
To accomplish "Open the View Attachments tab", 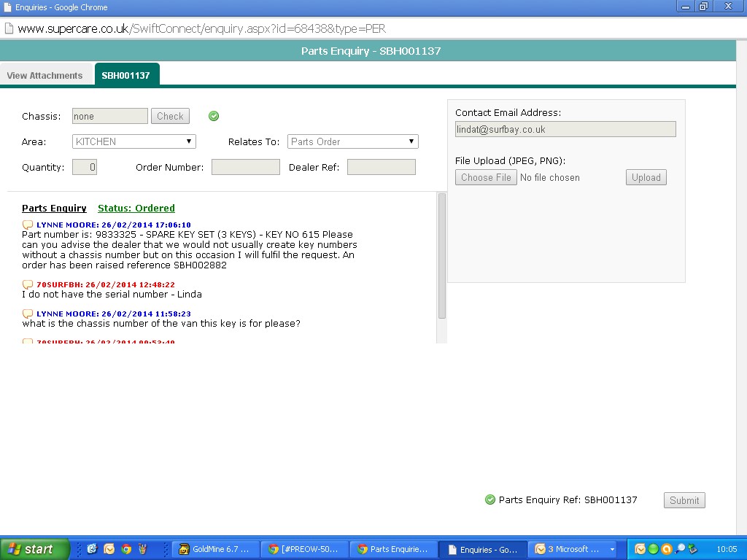I will pyautogui.click(x=44, y=75).
